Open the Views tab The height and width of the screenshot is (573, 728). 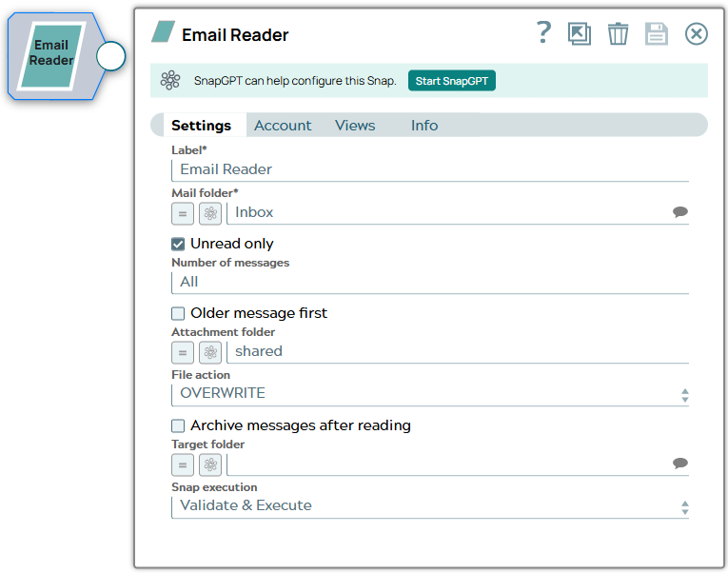(355, 126)
